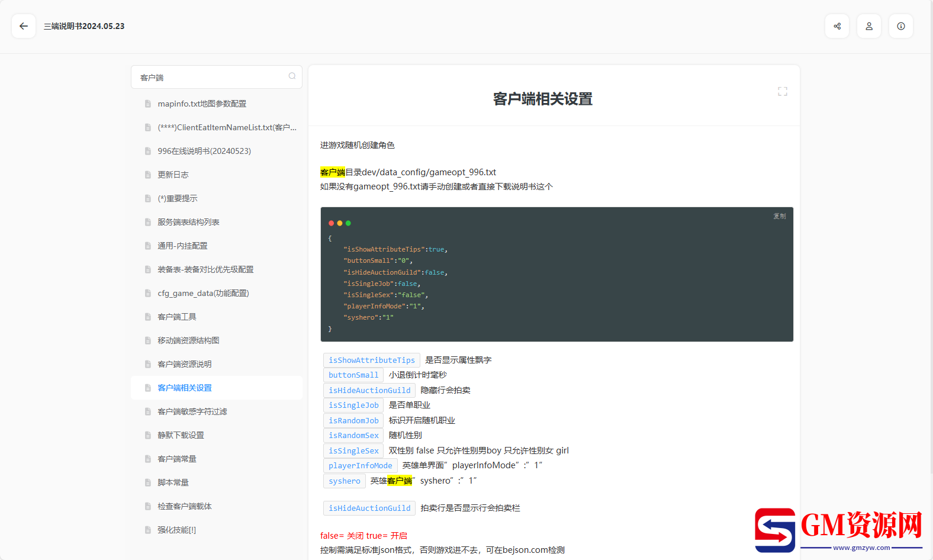Open the user account icon
This screenshot has width=933, height=560.
[x=869, y=26]
